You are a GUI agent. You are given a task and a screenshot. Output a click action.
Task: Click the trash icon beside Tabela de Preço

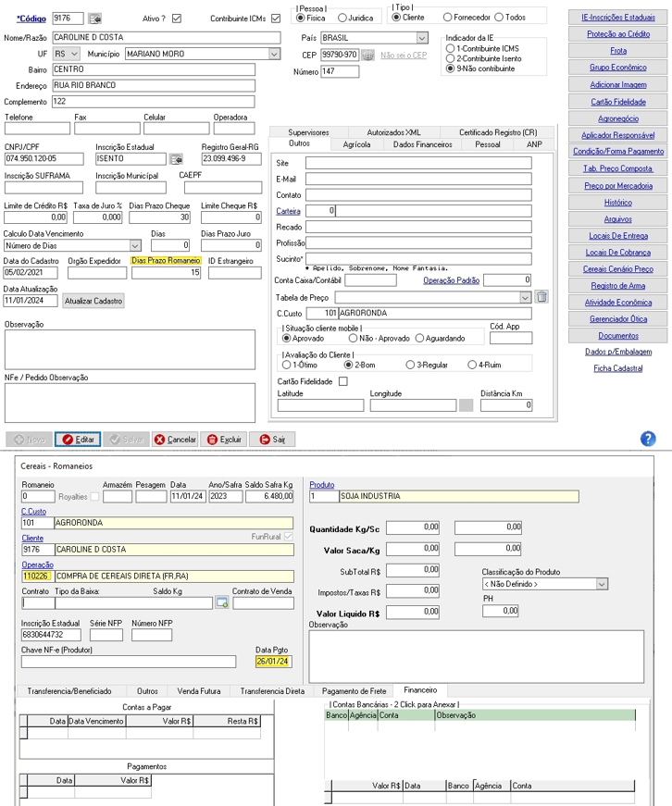click(x=541, y=297)
